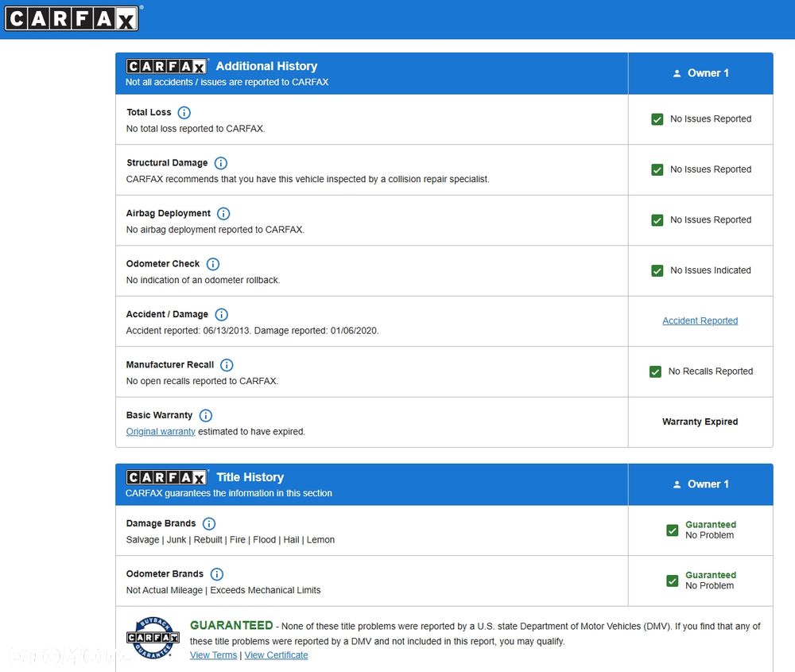The image size is (795, 672).
Task: Click the green check for Total Loss
Action: [657, 119]
